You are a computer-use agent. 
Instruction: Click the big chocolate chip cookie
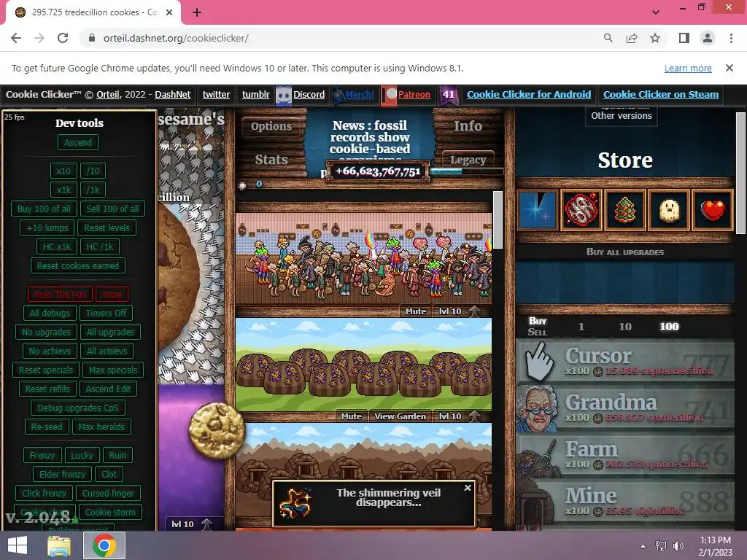[177, 279]
